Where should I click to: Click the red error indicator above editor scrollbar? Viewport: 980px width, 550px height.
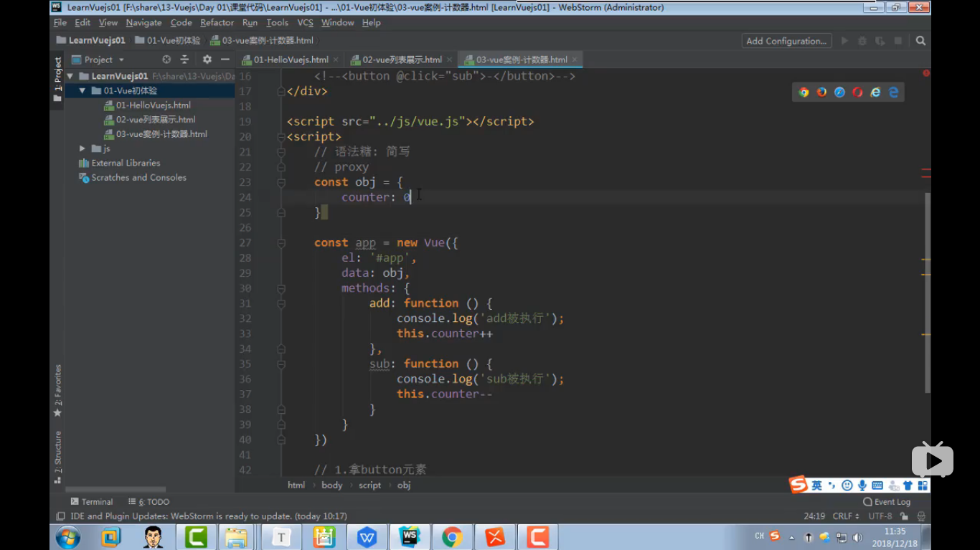click(x=926, y=73)
